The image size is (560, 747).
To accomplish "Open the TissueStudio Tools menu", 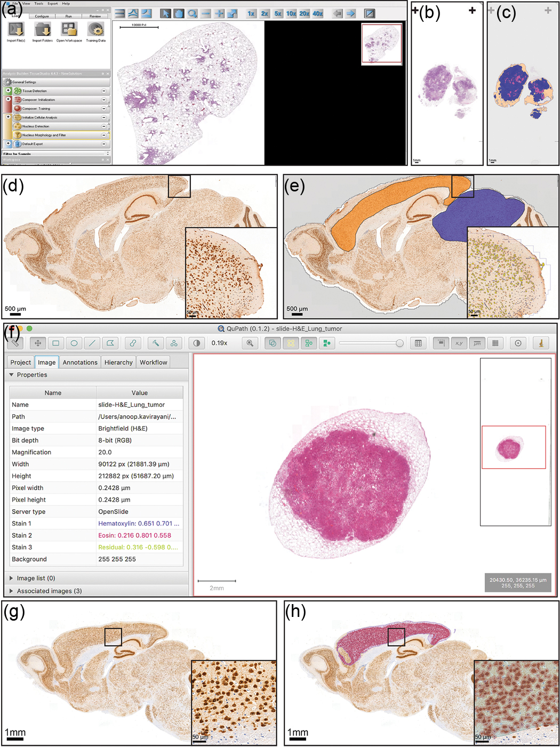I will (x=39, y=3).
